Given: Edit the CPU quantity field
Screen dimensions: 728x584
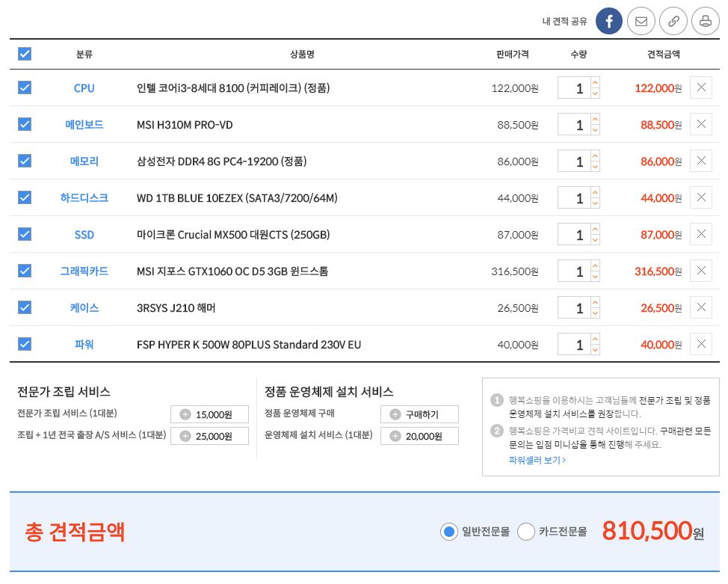Looking at the screenshot, I should coord(574,87).
